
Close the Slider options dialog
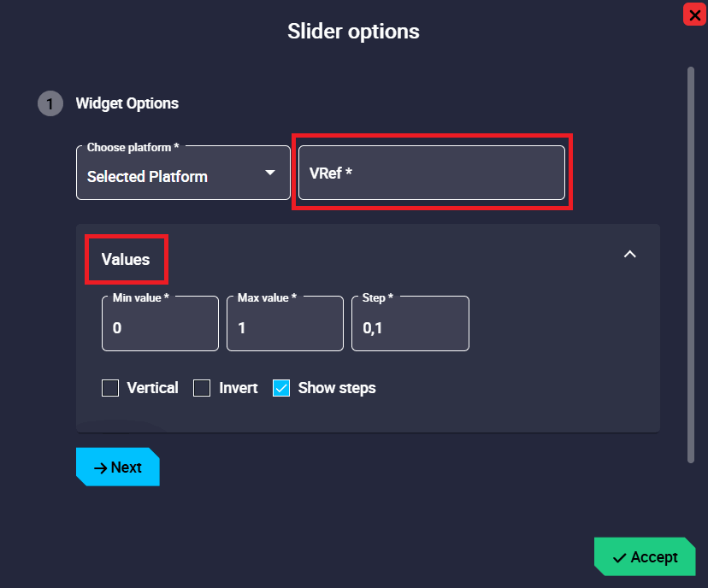coord(694,14)
